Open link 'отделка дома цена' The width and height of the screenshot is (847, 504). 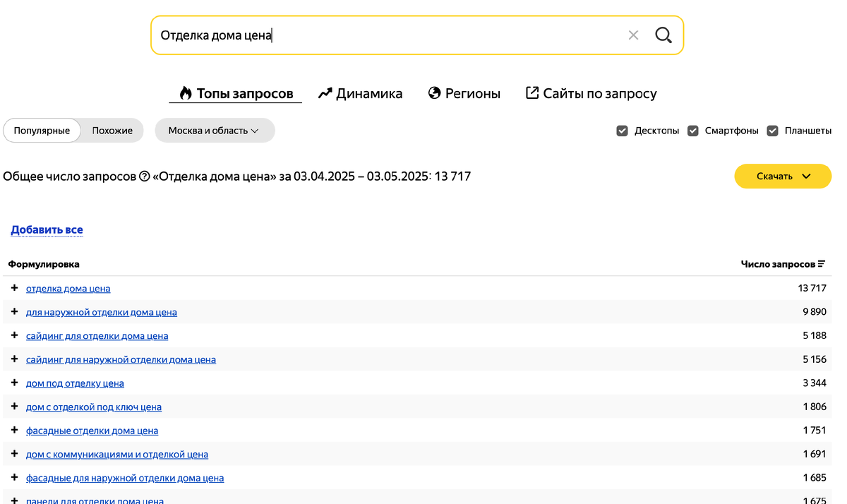pyautogui.click(x=68, y=289)
